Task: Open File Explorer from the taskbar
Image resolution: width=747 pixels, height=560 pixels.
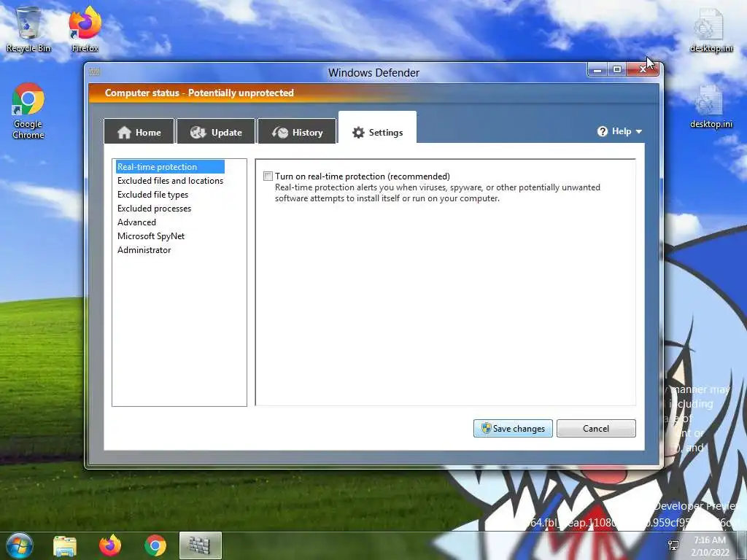Action: click(65, 545)
